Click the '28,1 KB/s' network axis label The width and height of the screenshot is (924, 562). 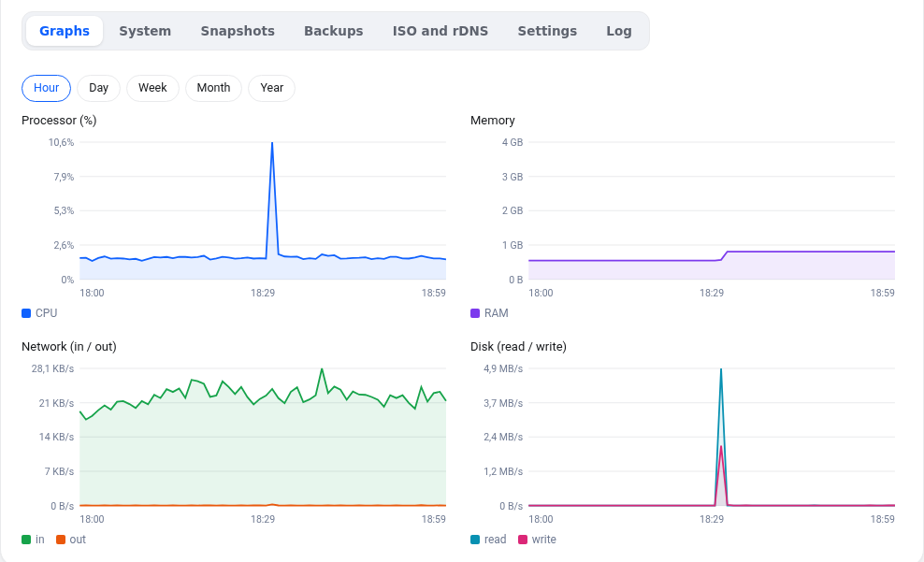[x=53, y=368]
